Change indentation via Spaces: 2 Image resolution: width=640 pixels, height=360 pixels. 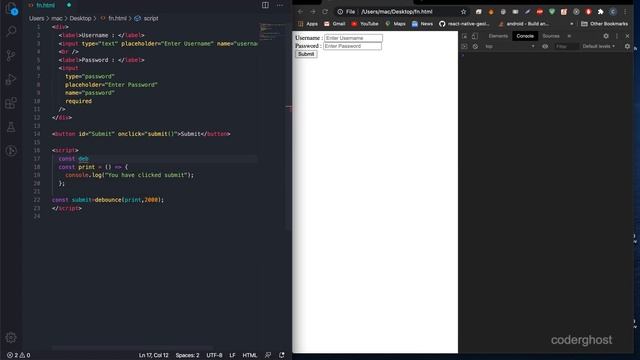click(x=187, y=355)
